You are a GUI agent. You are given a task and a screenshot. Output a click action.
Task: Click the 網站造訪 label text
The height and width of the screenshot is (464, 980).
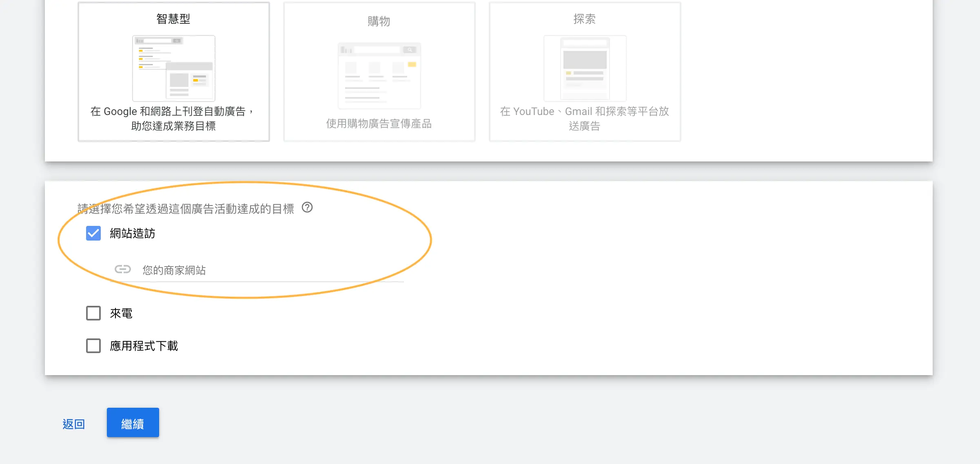(133, 234)
